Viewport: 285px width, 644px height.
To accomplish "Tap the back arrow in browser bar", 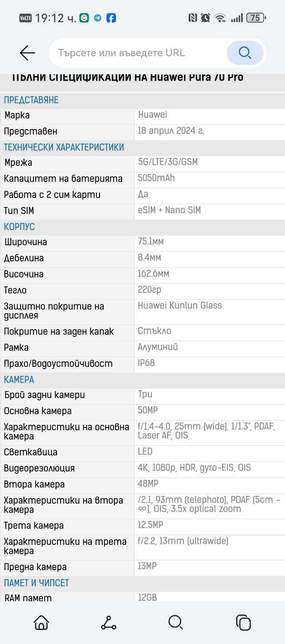I will click(28, 53).
